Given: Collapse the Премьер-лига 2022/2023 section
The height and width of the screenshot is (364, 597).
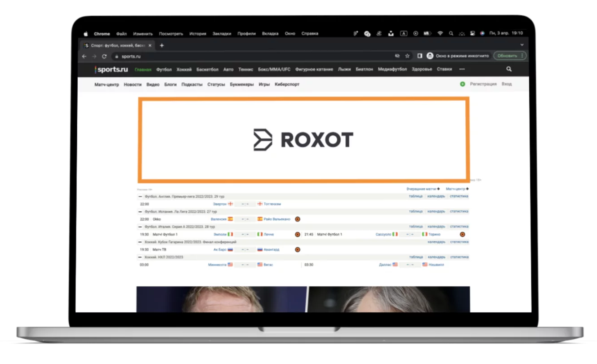Looking at the screenshot, I should click(x=139, y=195).
